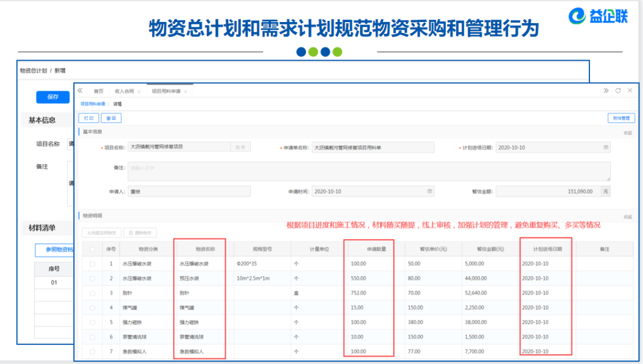Switch to the 收入合同 tab
The width and height of the screenshot is (643, 364).
pyautogui.click(x=124, y=91)
